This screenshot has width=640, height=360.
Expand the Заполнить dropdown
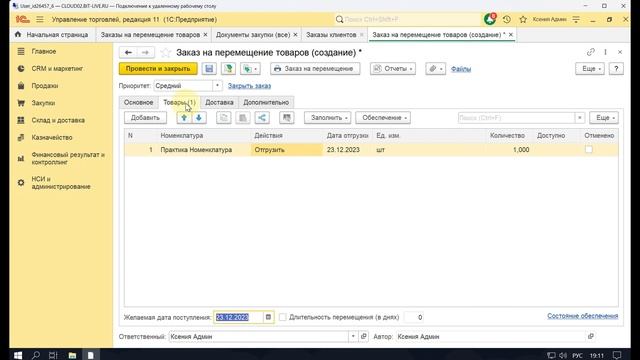click(328, 118)
